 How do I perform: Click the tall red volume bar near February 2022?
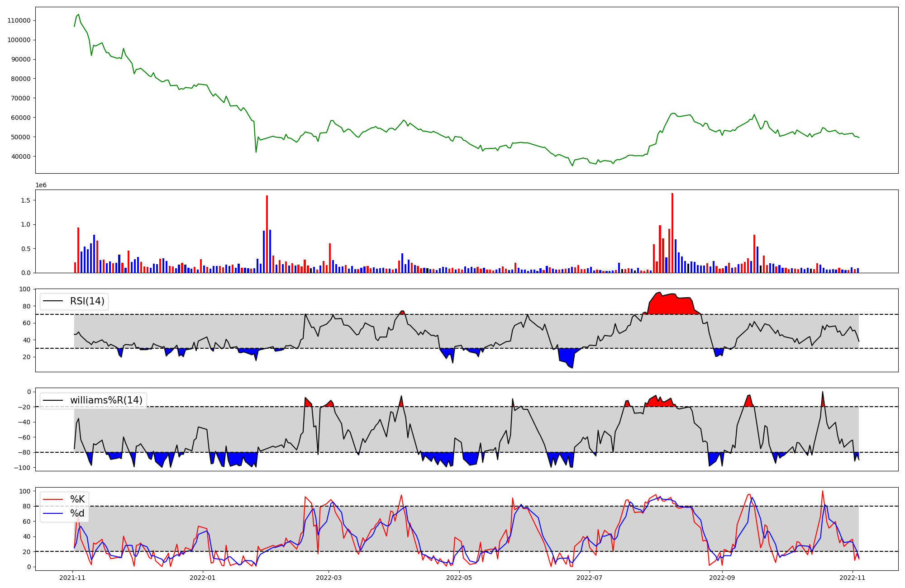pos(267,234)
